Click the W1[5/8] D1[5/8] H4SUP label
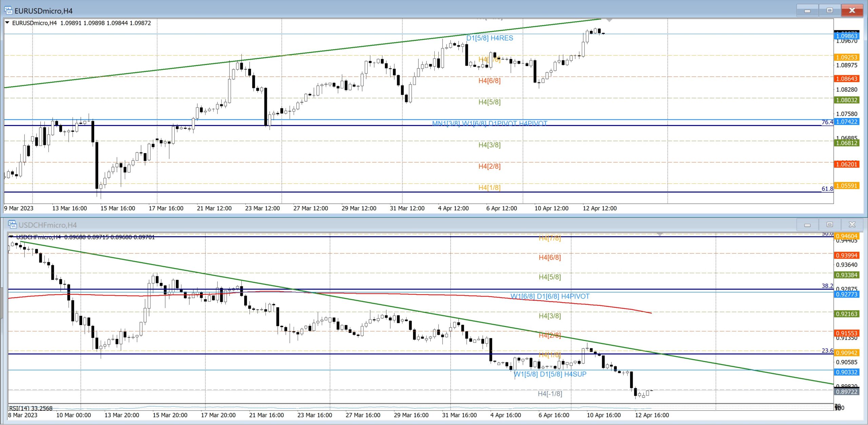This screenshot has height=425, width=868. click(550, 374)
